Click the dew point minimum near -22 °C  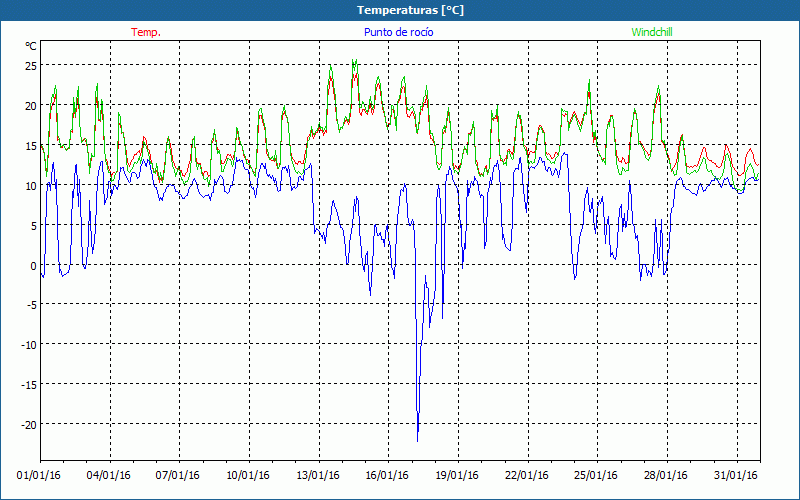pos(418,441)
